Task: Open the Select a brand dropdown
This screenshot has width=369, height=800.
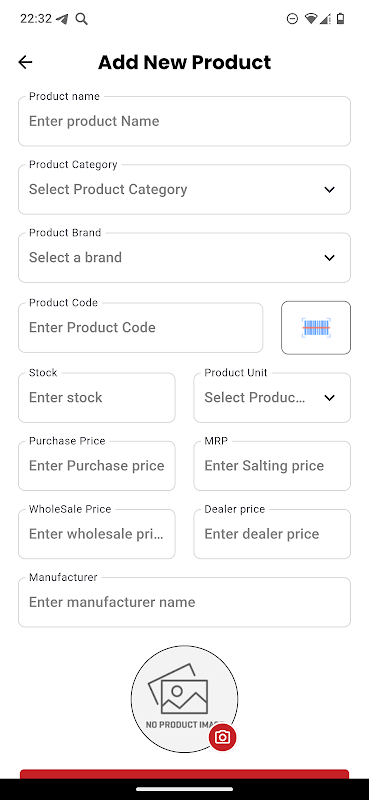Action: 184,258
